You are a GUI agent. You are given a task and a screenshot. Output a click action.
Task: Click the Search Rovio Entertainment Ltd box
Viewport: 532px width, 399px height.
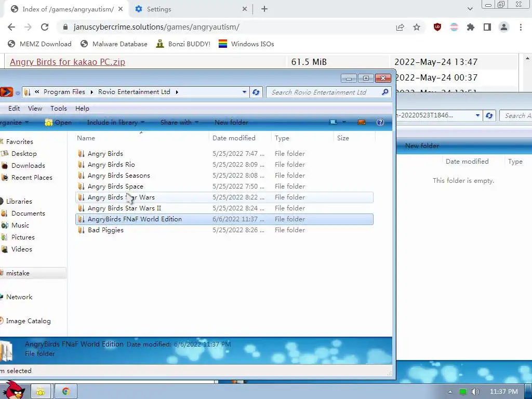click(329, 92)
